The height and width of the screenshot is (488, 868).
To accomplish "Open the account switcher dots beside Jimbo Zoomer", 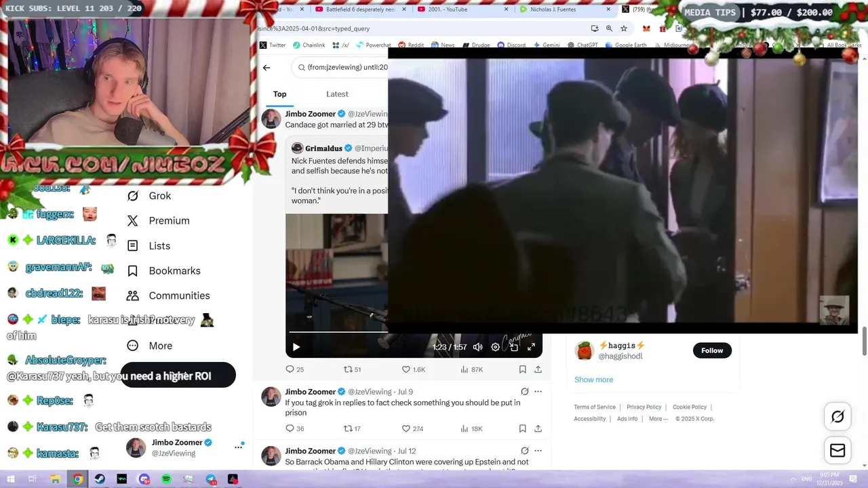I will [239, 447].
